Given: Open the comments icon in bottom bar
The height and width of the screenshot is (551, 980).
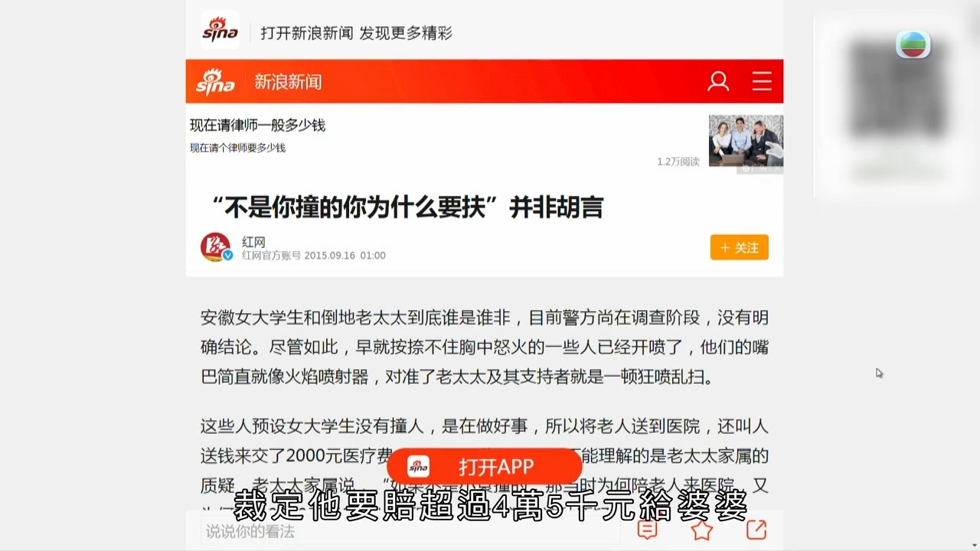Looking at the screenshot, I should pyautogui.click(x=648, y=530).
